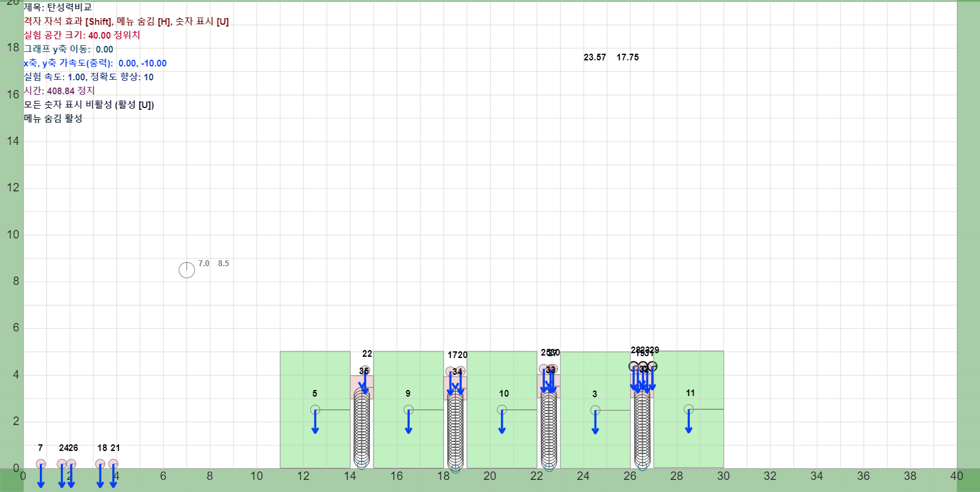Select the circle at coordinates 7.0 8.5
Image resolution: width=980 pixels, height=492 pixels.
[x=186, y=270]
